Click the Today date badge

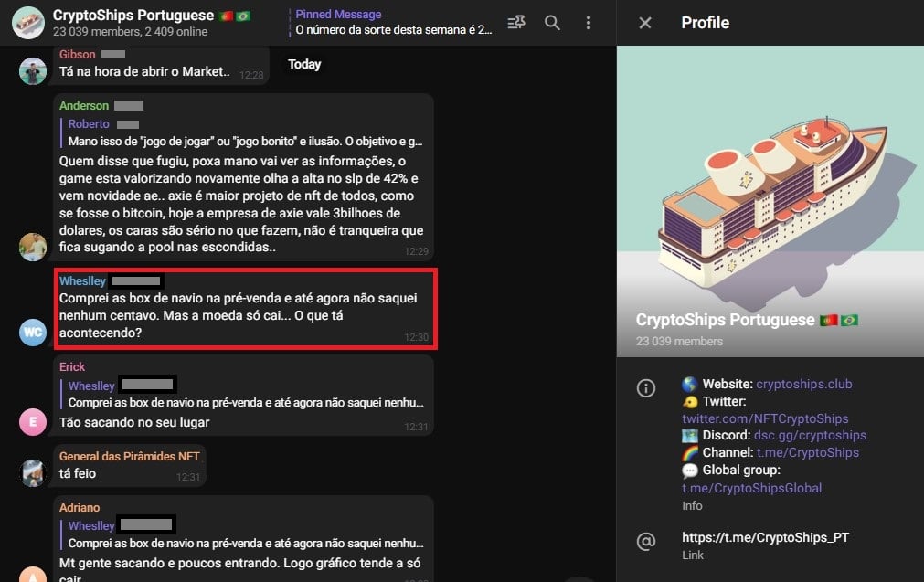[x=304, y=64]
